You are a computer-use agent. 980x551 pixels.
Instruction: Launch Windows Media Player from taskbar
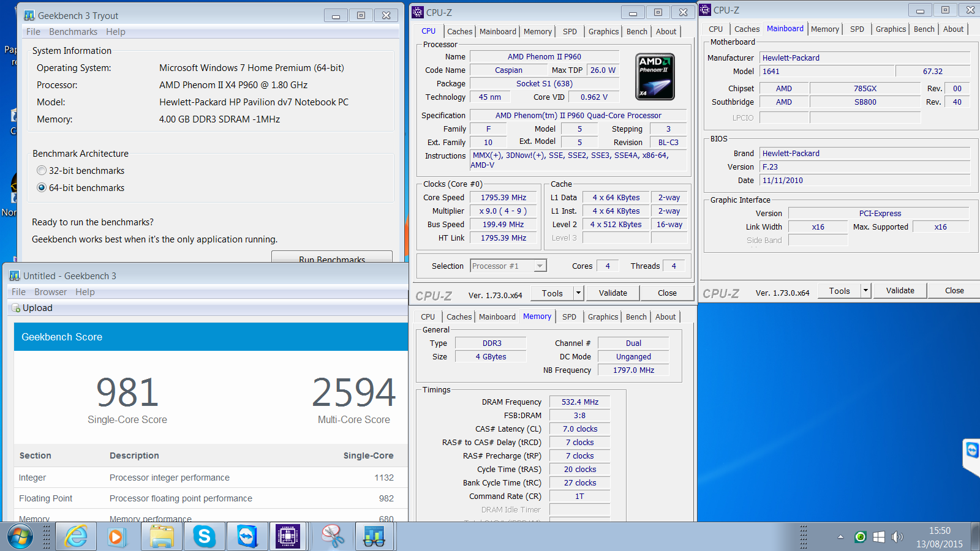point(116,537)
